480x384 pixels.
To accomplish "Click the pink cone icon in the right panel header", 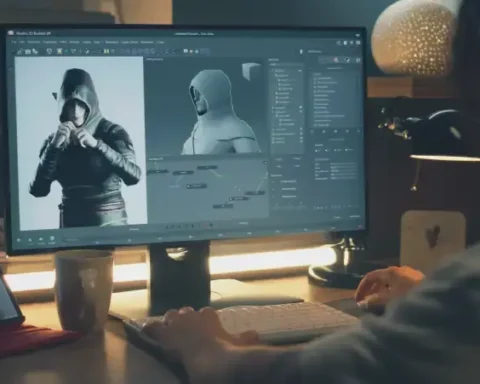I will [x=336, y=60].
